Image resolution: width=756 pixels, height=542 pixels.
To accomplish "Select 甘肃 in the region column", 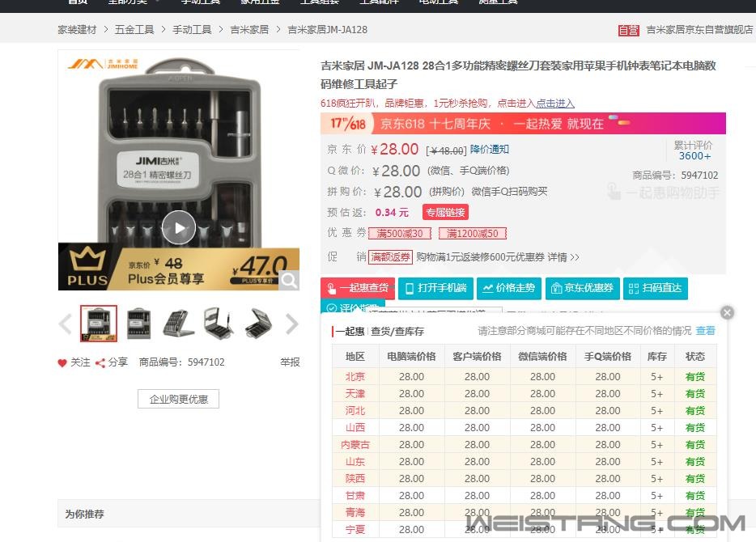I will click(355, 496).
